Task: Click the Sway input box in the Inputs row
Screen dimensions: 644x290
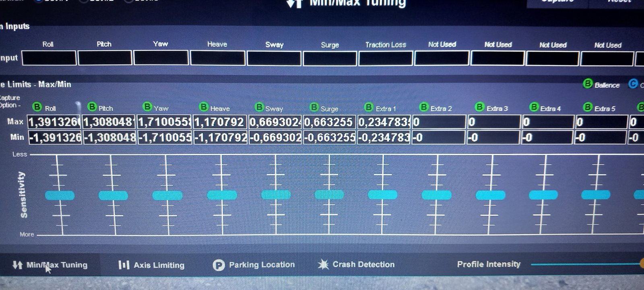Action: click(274, 58)
